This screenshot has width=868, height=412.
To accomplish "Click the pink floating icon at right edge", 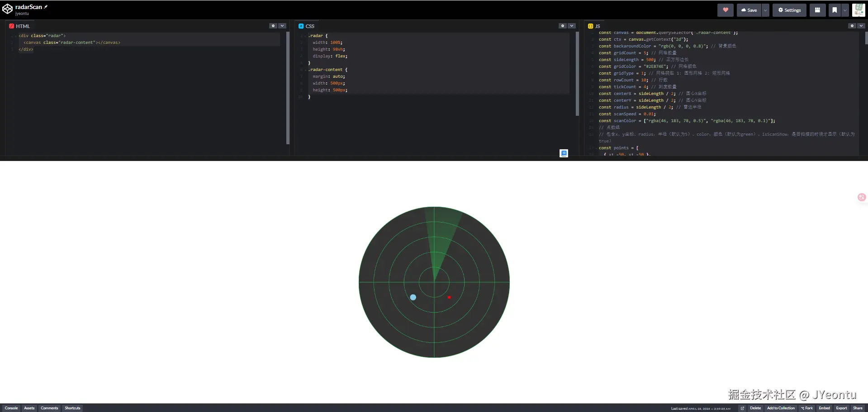I will (862, 197).
